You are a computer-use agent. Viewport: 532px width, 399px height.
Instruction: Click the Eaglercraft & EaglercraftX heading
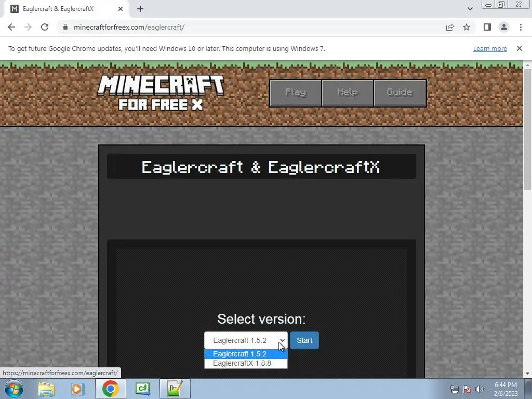(x=261, y=167)
